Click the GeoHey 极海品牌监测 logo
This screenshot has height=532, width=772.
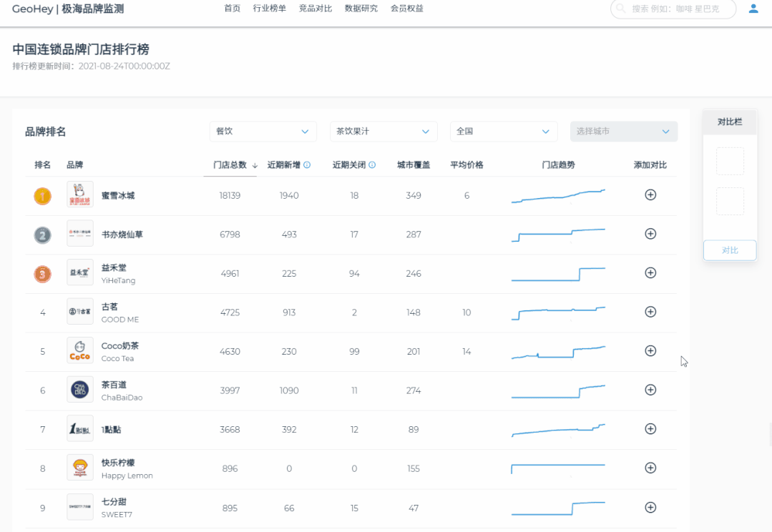(68, 9)
